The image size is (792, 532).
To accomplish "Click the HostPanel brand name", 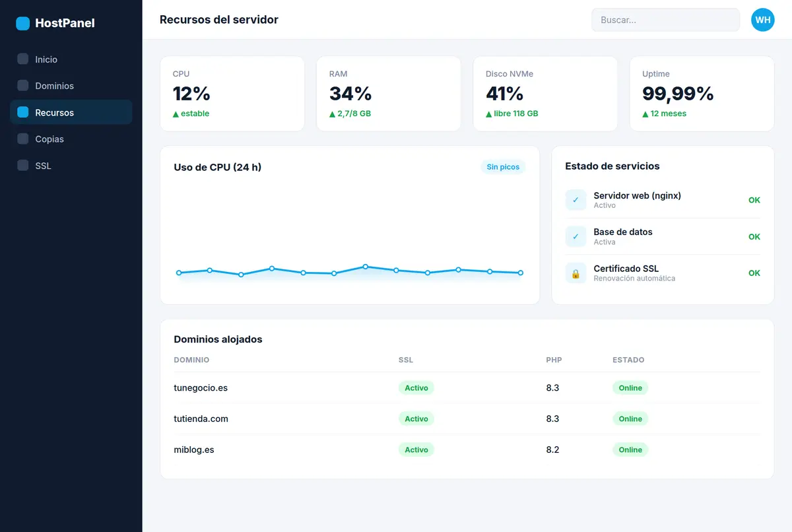I will 65,23.
